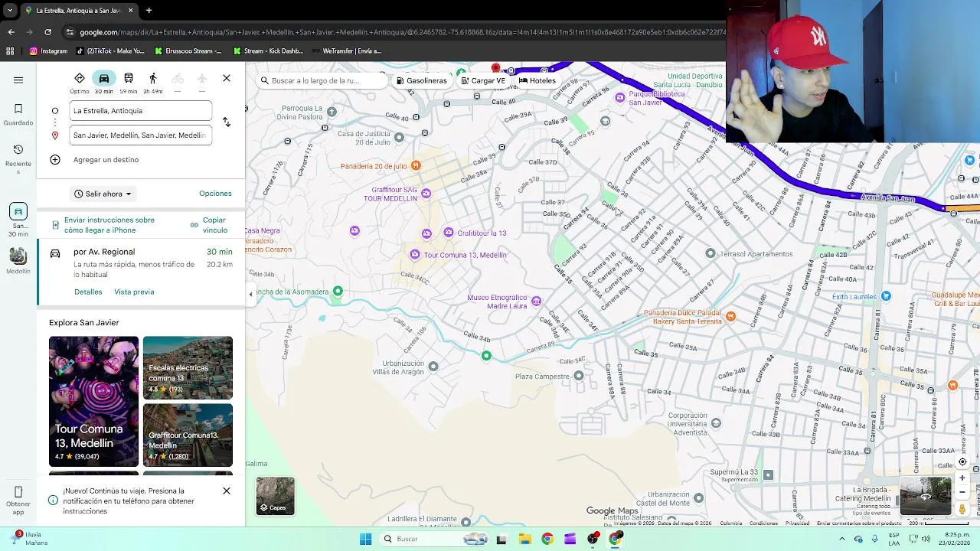
Task: Open route Opciones
Action: [215, 194]
